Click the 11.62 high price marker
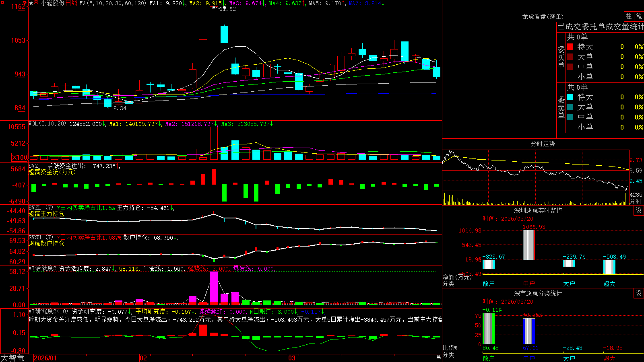This screenshot has height=362, width=644. click(227, 9)
